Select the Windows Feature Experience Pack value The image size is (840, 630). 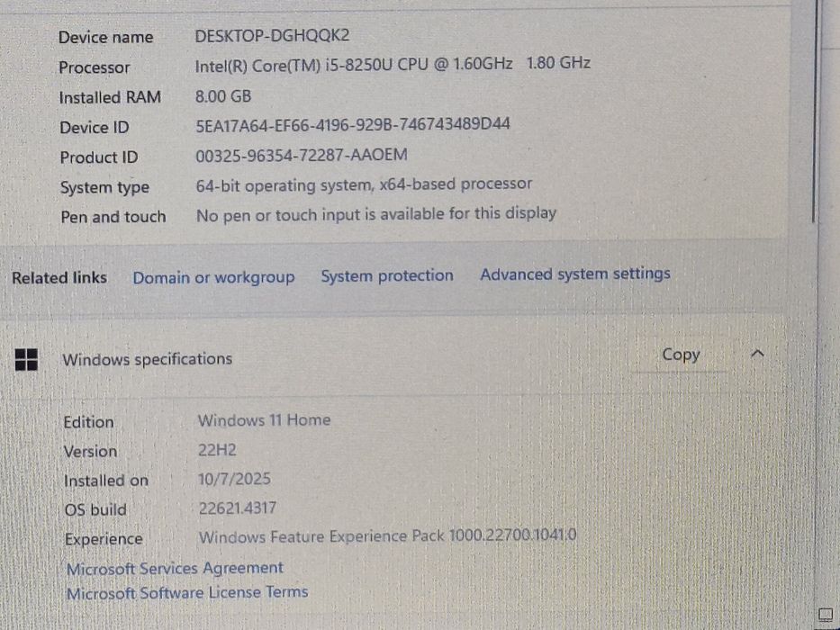point(387,536)
